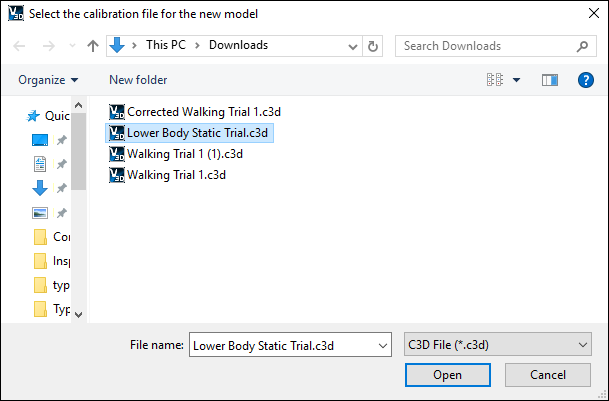
Task: Click New folder in the toolbar
Action: point(138,80)
